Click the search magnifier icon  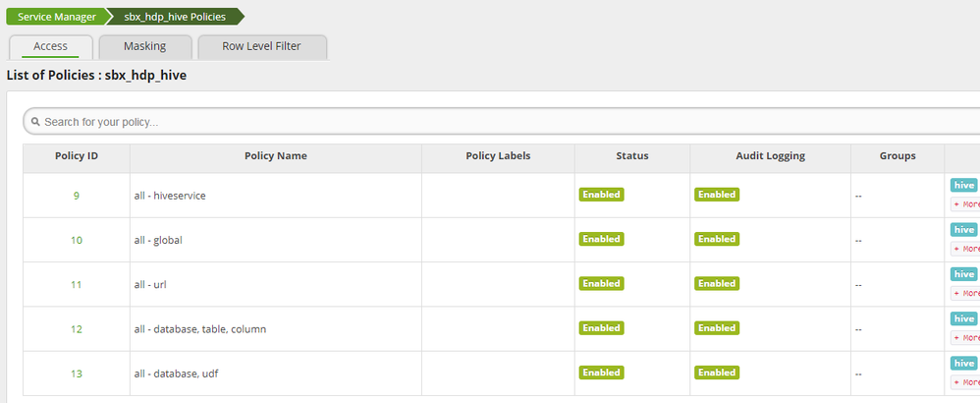click(x=35, y=123)
